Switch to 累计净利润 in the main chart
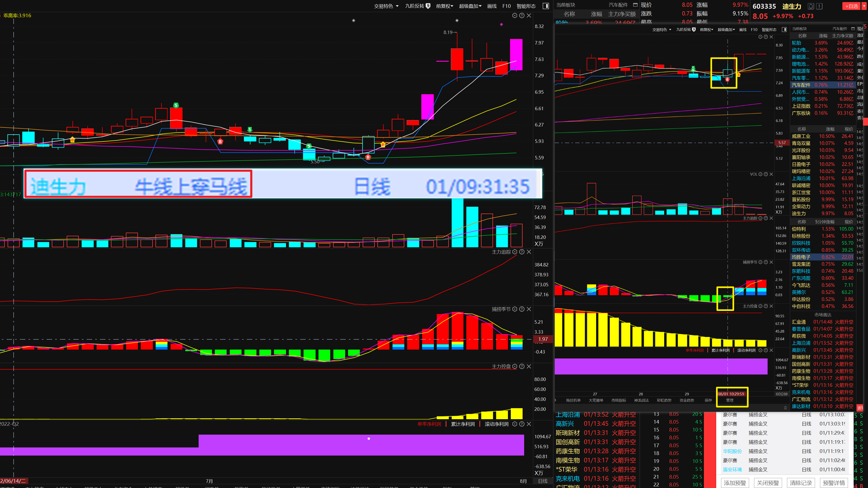 pos(463,424)
